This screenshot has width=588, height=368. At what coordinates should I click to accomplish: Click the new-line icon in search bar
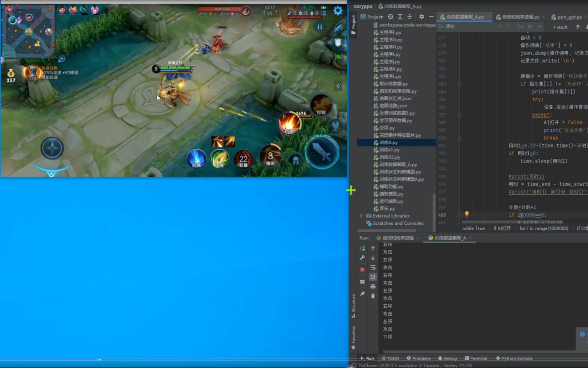508,27
